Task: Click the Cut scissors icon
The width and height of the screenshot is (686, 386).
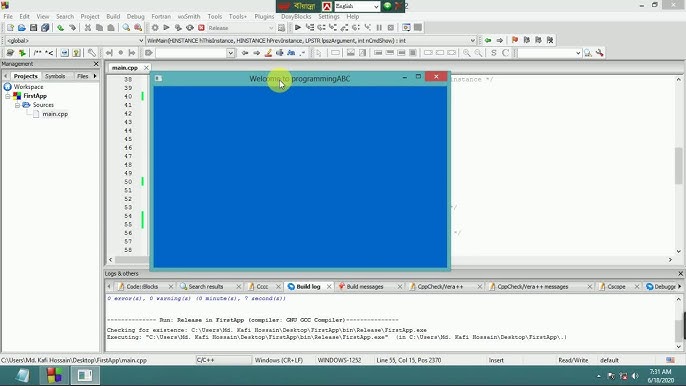Action: 88,28
